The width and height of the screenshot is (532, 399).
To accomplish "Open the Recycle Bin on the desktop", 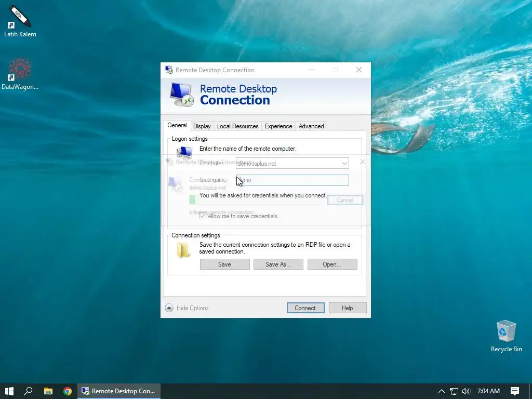I will [x=506, y=336].
